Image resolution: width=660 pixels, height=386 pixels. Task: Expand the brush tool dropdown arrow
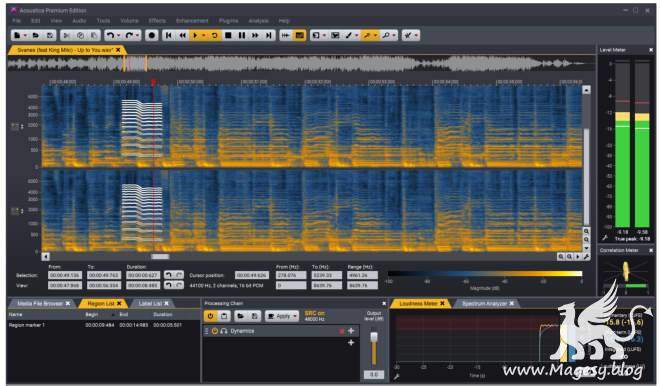coord(357,36)
